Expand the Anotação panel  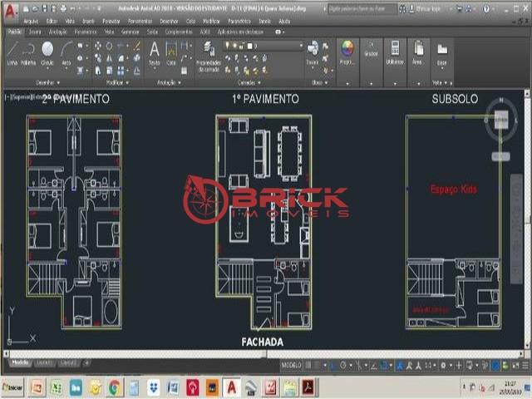pos(169,82)
